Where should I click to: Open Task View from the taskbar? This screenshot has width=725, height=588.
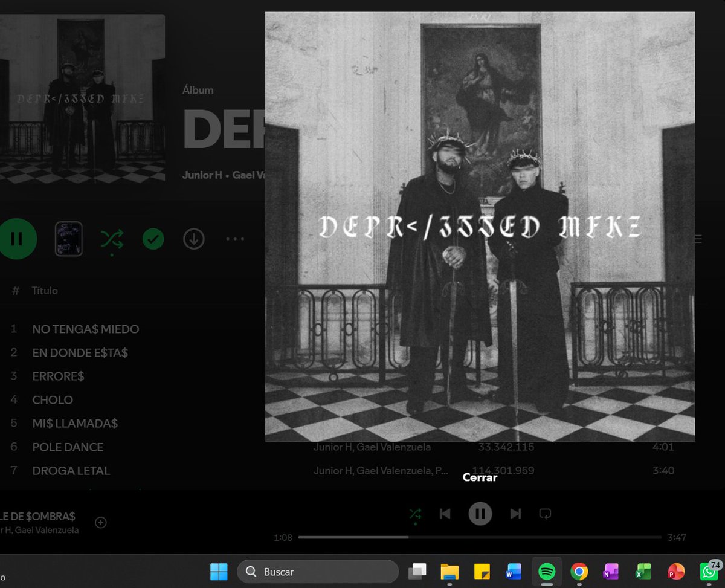click(417, 572)
